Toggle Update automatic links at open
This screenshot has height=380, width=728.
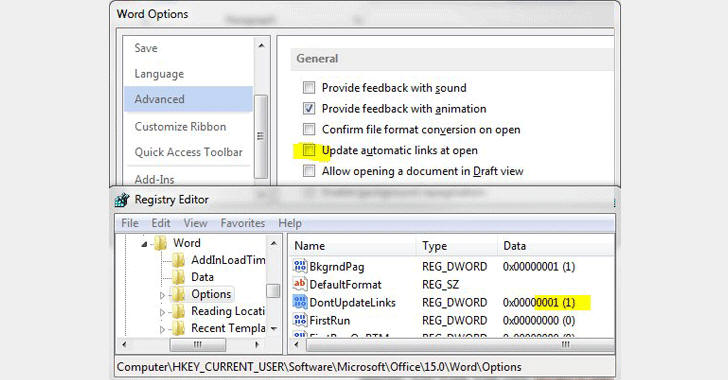pyautogui.click(x=309, y=150)
